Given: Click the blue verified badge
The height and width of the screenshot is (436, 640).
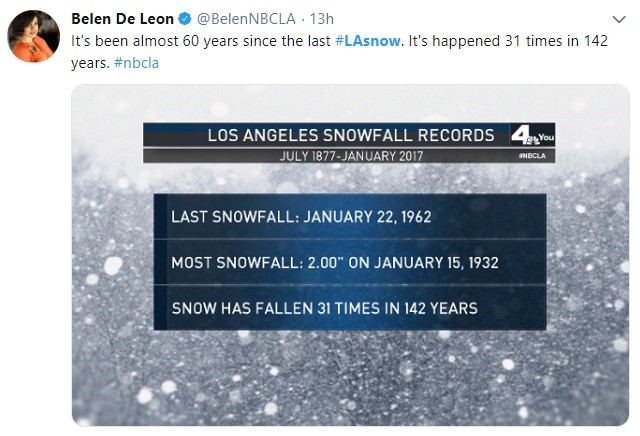Looking at the screenshot, I should pyautogui.click(x=185, y=19).
